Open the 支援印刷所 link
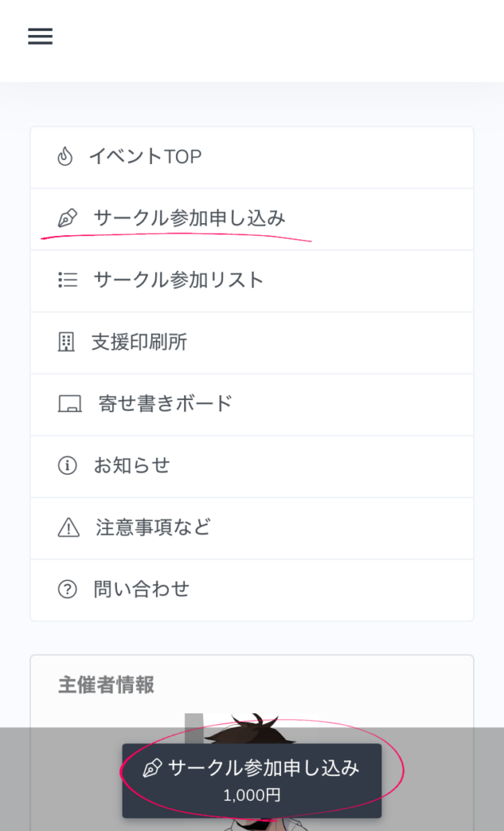 [139, 342]
